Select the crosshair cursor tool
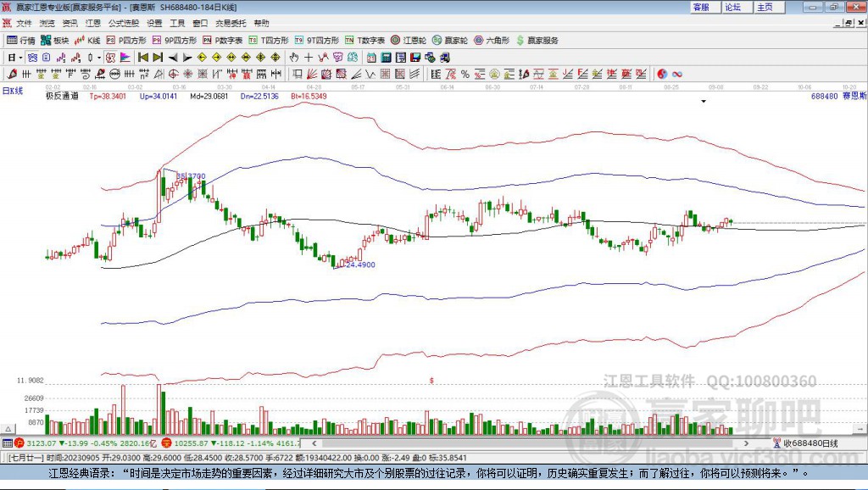The width and height of the screenshot is (868, 490). tap(309, 57)
